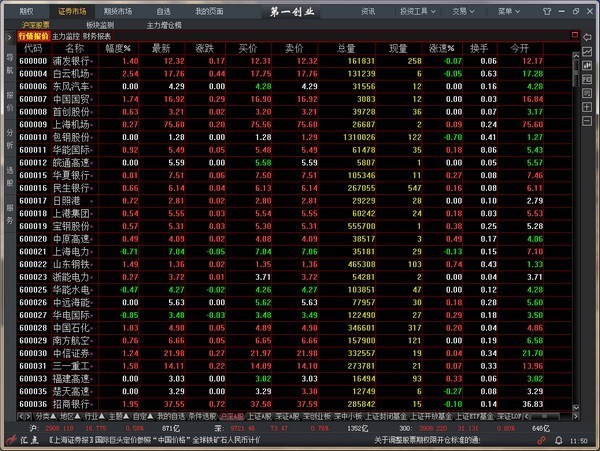The height and width of the screenshot is (451, 600).
Task: Expand the 投资工具 dropdown menu
Action: coord(417,11)
